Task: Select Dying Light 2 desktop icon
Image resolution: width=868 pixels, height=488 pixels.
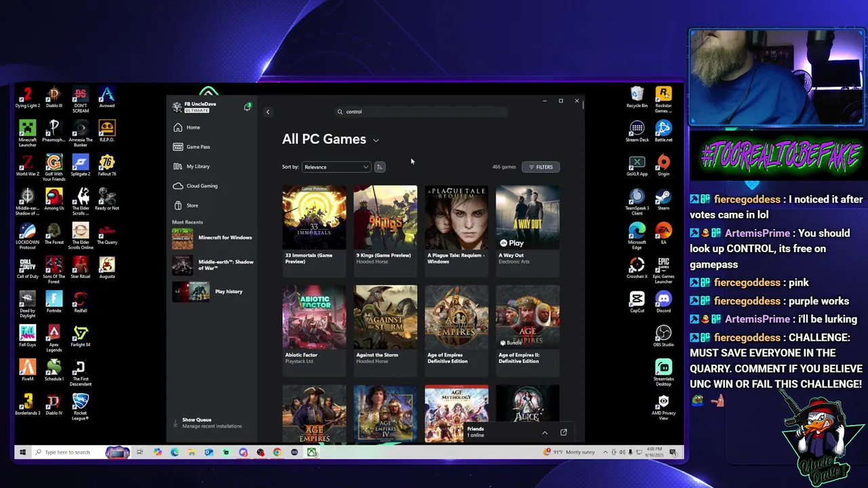Action: tap(27, 98)
